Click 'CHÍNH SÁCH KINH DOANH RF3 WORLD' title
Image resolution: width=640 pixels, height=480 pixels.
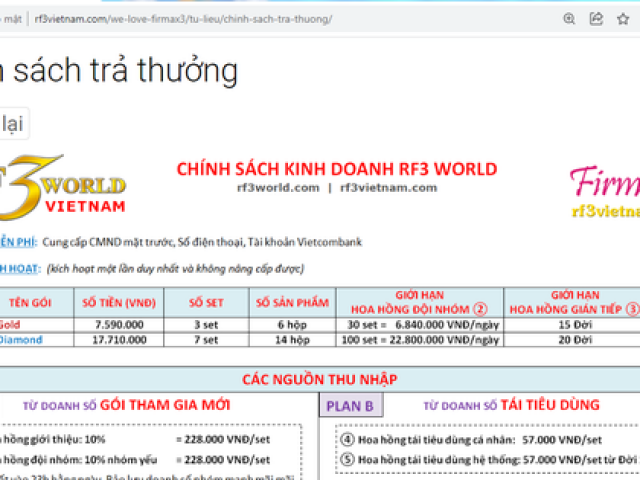[x=337, y=169]
